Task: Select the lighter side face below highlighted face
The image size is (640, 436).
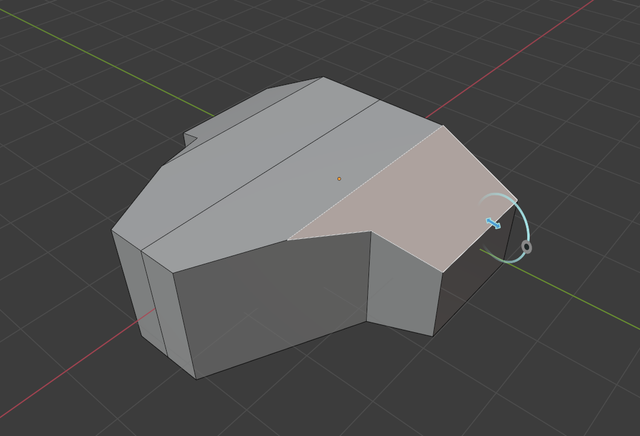Action: (x=402, y=286)
